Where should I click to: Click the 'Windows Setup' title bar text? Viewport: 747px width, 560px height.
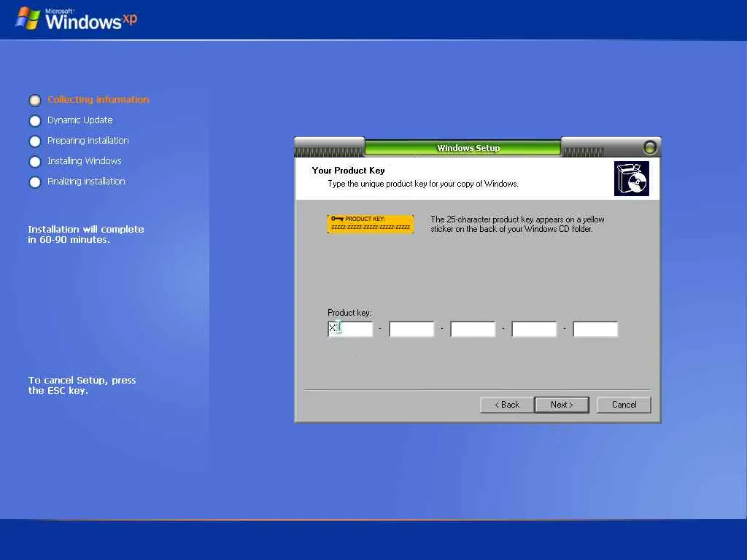(469, 148)
